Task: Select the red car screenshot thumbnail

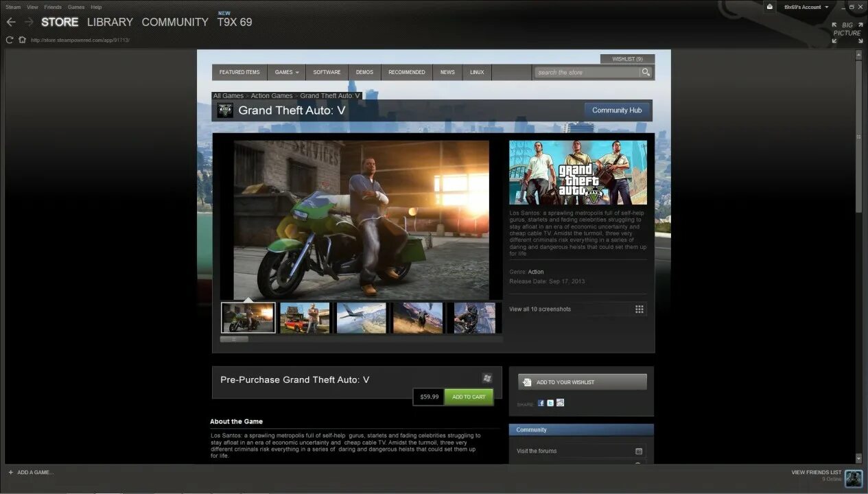Action: [x=305, y=318]
